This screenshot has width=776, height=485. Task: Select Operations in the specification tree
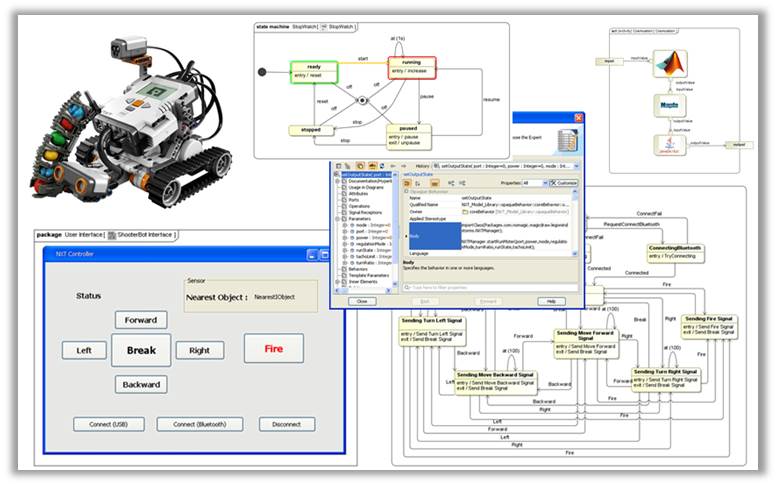359,206
